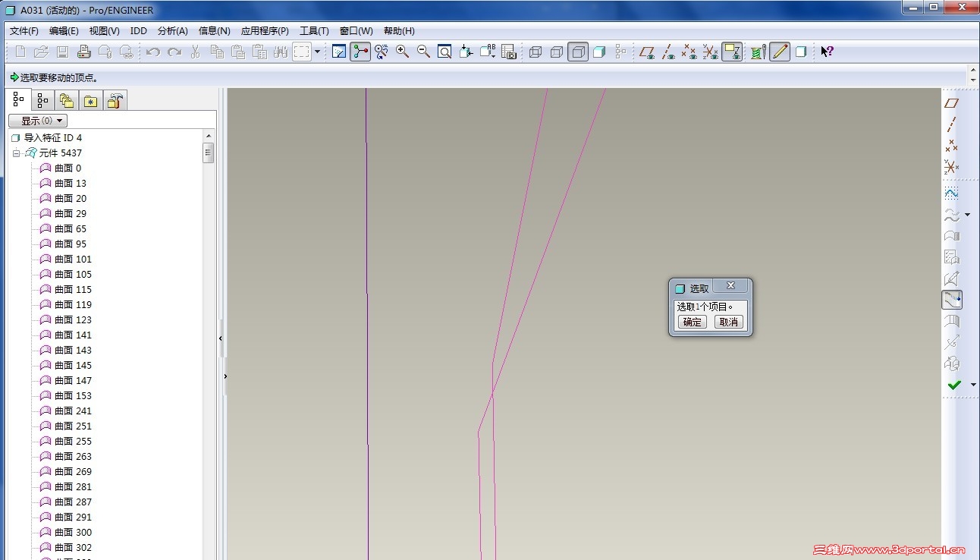Select 曲面 255 in the model tree
Image resolution: width=980 pixels, height=560 pixels.
pos(73,442)
